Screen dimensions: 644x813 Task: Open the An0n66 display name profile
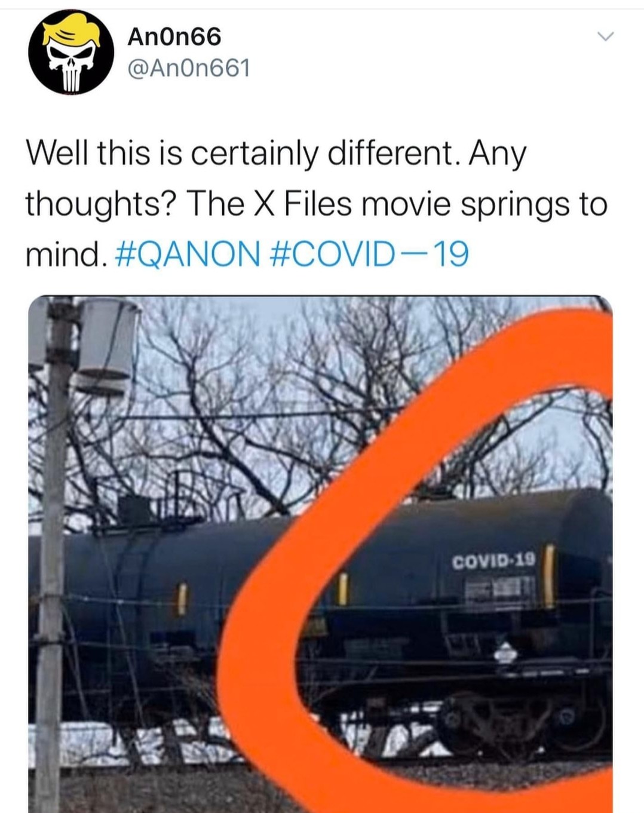[174, 37]
